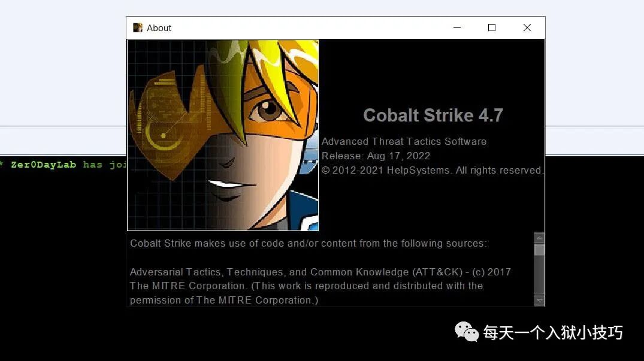Click the "Adversarial Tactics, Techniques" credit line

tap(321, 272)
